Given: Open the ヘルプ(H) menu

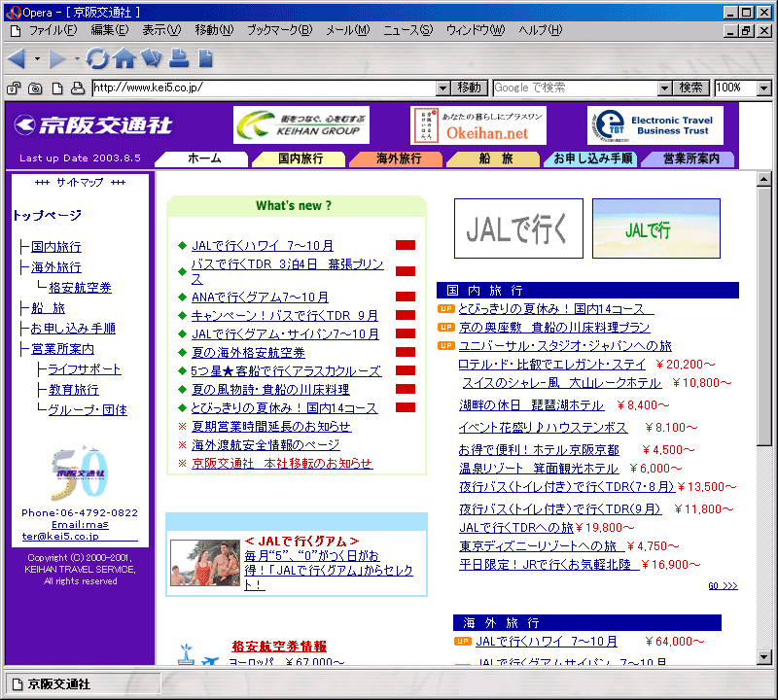Looking at the screenshot, I should coord(541,30).
